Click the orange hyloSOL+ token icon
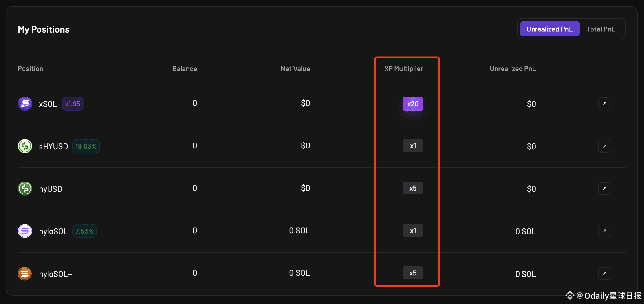This screenshot has width=644, height=304. [25, 274]
